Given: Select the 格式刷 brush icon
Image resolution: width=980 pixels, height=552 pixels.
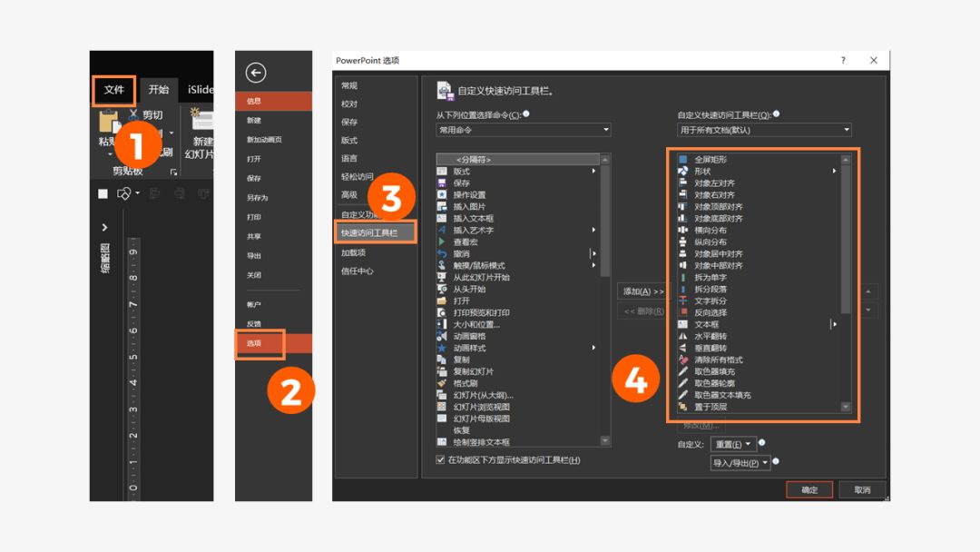Looking at the screenshot, I should pyautogui.click(x=442, y=383).
